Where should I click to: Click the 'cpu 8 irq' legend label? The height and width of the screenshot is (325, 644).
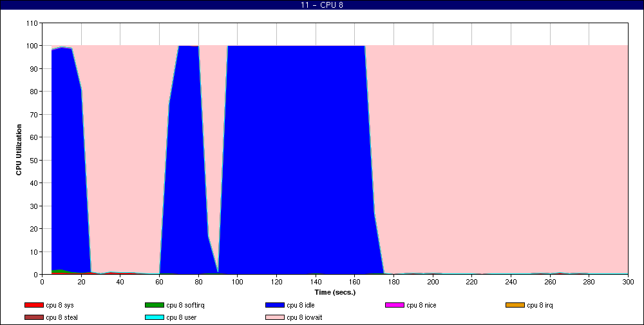pos(540,305)
